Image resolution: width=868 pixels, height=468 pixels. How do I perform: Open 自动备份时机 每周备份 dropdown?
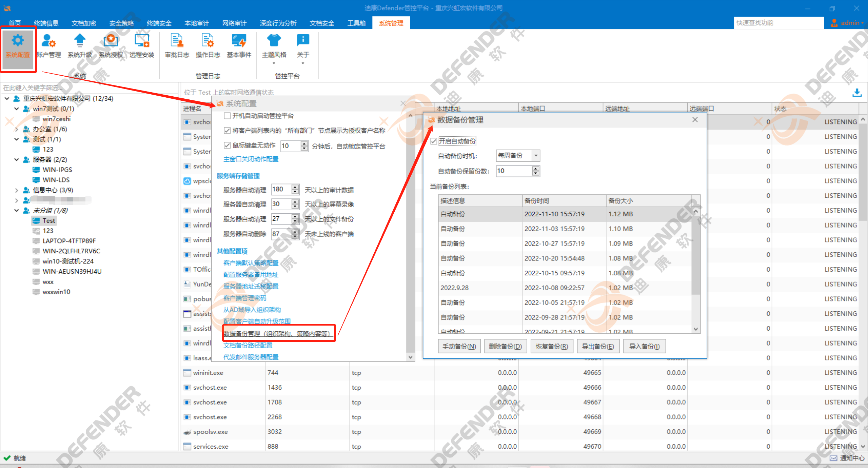pos(536,156)
